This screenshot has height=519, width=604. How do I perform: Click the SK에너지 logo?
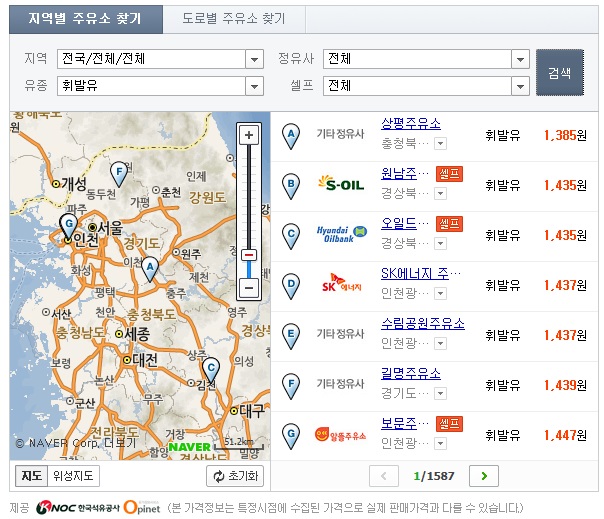342,284
